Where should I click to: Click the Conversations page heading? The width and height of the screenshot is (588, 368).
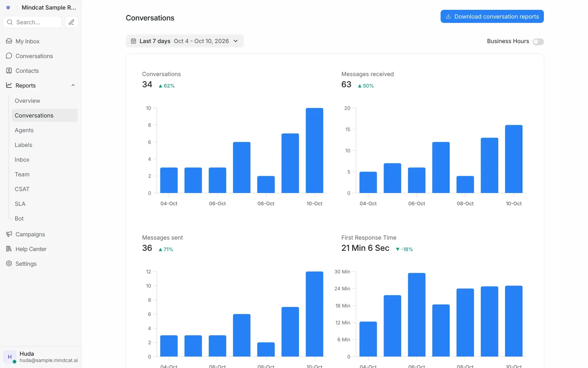click(x=150, y=18)
